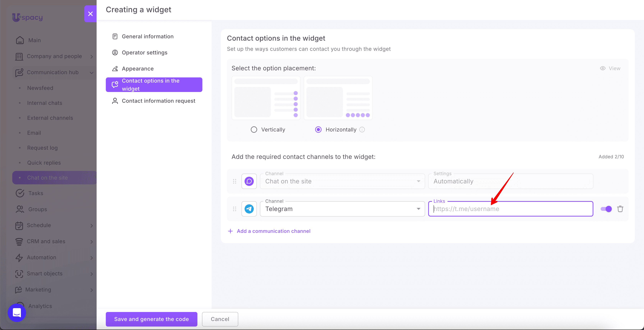
Task: Expand CRM and sales submenu chevron
Action: (x=91, y=242)
